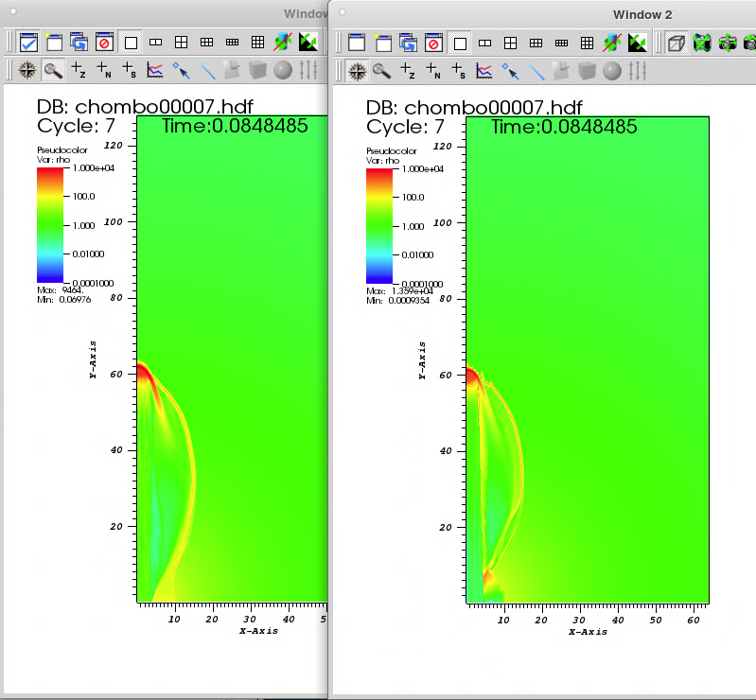Toggle spin mode icon in left window

click(x=283, y=43)
